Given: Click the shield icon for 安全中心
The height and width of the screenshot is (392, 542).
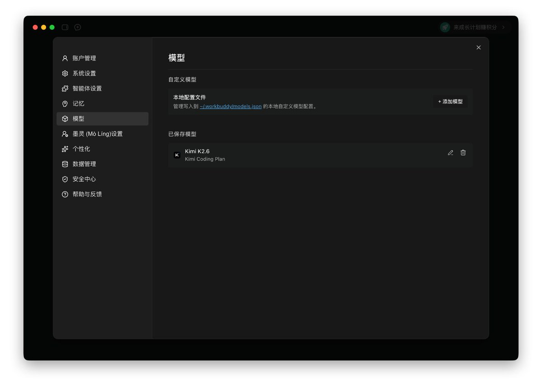Looking at the screenshot, I should pyautogui.click(x=65, y=179).
